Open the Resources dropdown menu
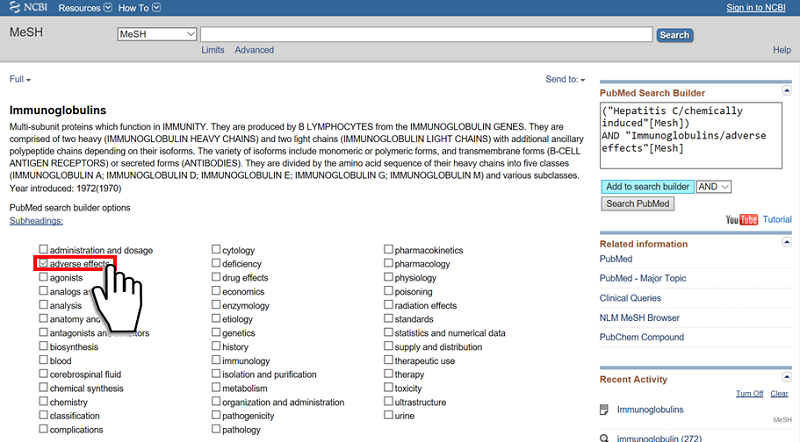This screenshot has width=800, height=442. pyautogui.click(x=85, y=8)
